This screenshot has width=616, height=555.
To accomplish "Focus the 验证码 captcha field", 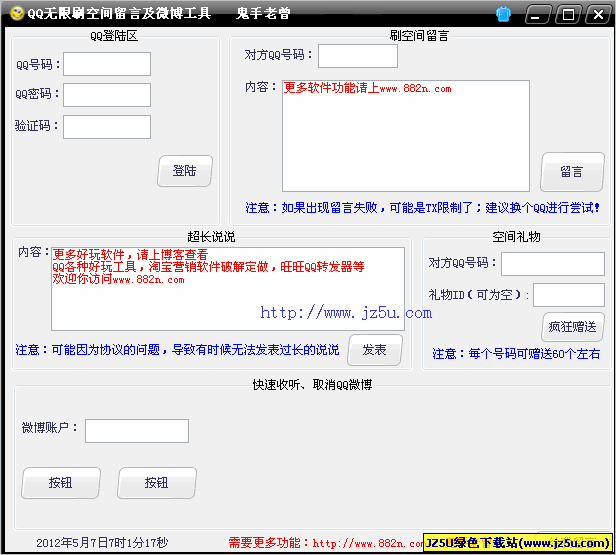I will (107, 127).
